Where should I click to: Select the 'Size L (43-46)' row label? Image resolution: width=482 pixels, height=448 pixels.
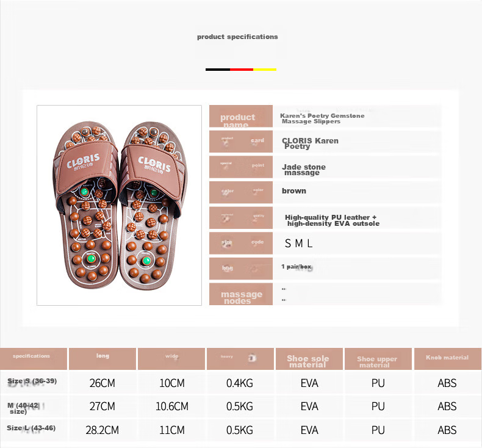pos(31,428)
